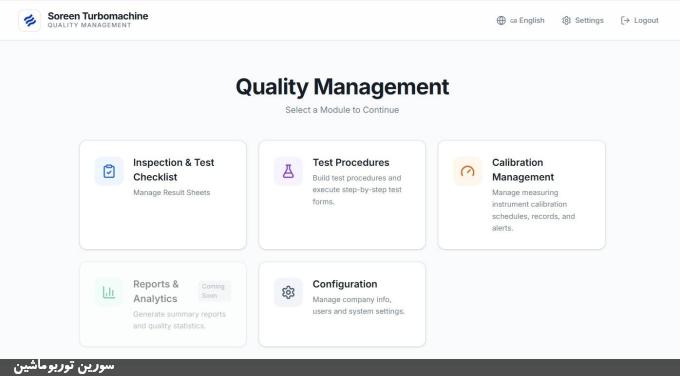Click the Coming Soon badge
This screenshot has width=680, height=376.
214,291
